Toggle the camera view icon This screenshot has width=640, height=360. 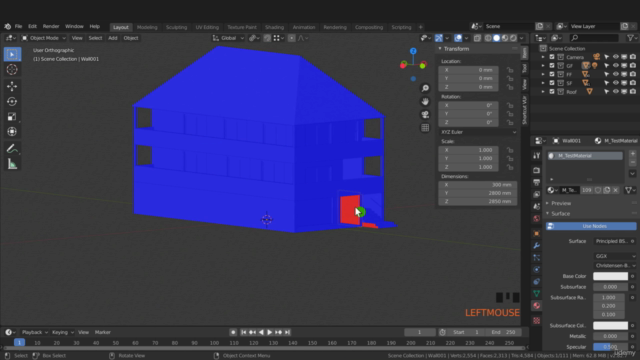point(425,115)
